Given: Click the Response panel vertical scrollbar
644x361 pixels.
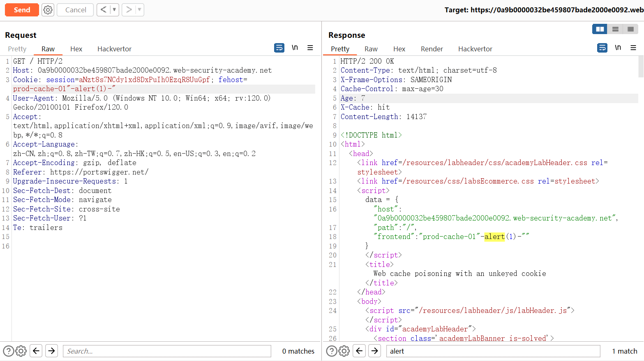Looking at the screenshot, I should tap(641, 67).
